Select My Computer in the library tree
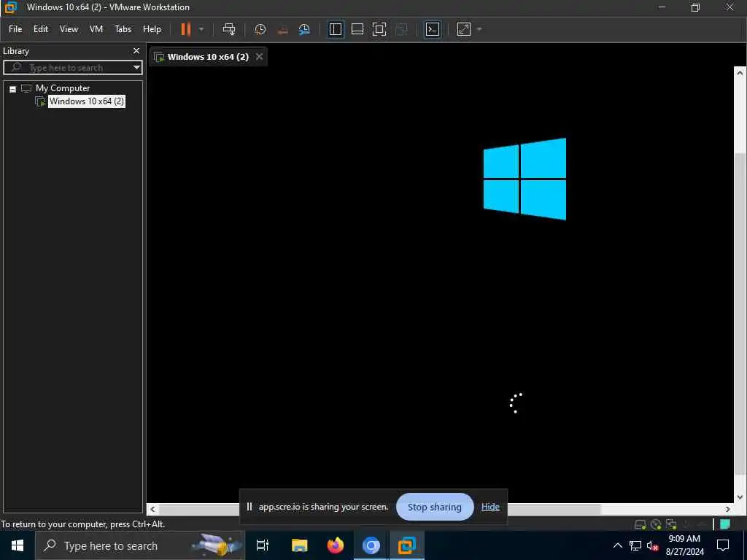Viewport: 747px width, 560px height. [63, 88]
